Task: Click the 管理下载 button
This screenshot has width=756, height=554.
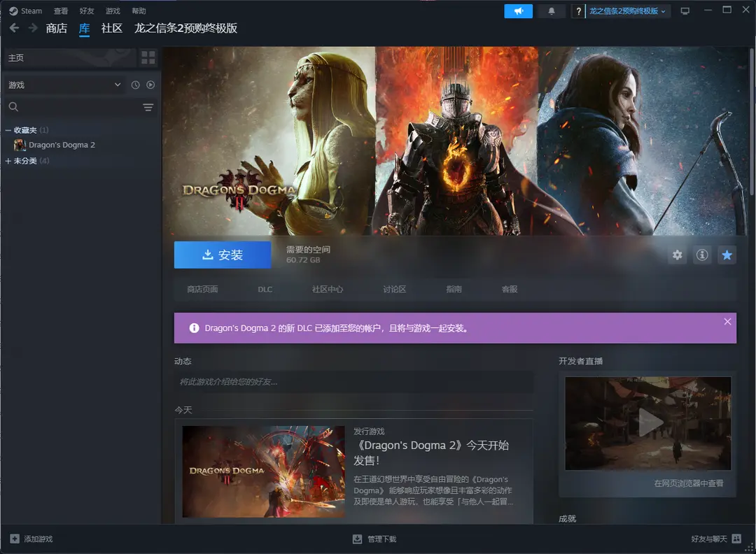Action: click(x=374, y=539)
